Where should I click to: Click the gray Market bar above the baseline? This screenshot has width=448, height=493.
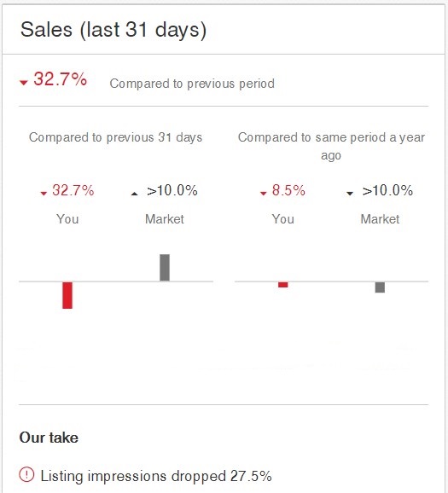click(165, 267)
